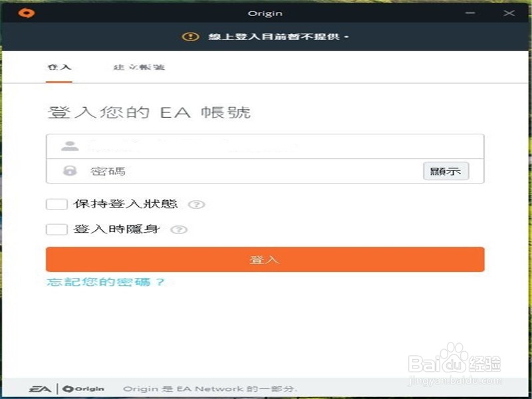Click the Origin logo in footer
532x399 pixels.
(x=83, y=389)
